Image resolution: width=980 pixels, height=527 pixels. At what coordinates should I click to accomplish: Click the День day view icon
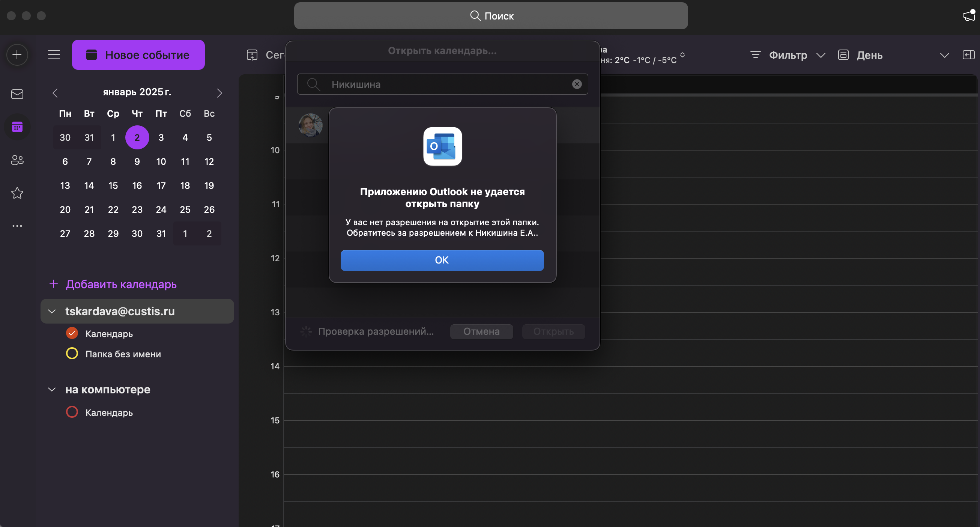click(843, 55)
